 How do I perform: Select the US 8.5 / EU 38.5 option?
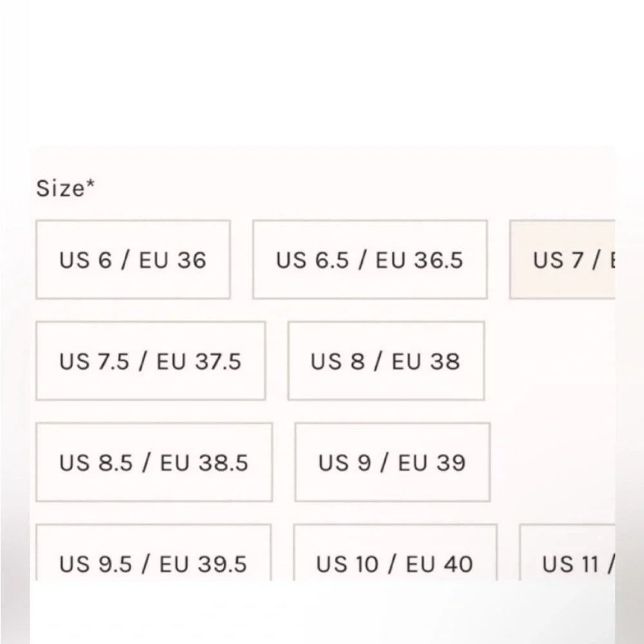click(x=154, y=462)
